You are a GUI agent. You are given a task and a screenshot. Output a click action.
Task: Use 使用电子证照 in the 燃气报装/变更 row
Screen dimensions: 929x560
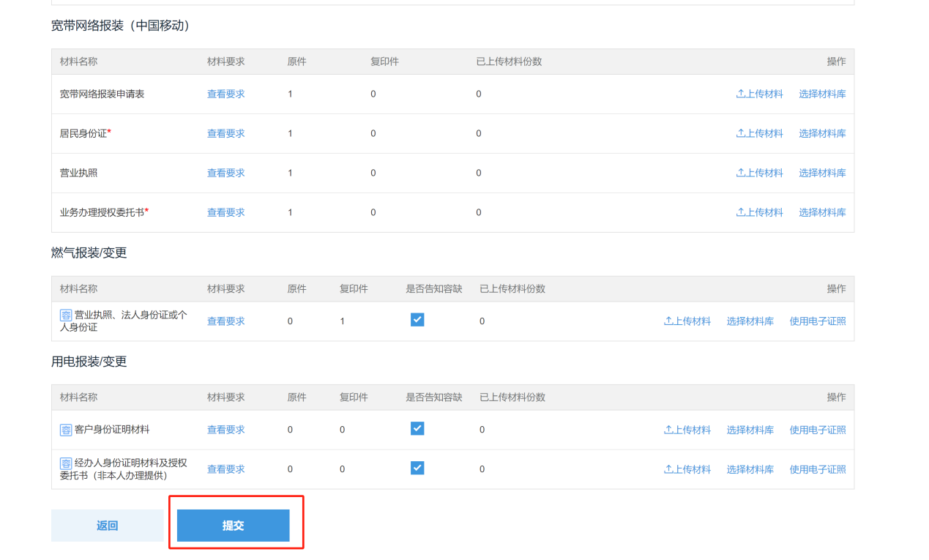pyautogui.click(x=818, y=321)
